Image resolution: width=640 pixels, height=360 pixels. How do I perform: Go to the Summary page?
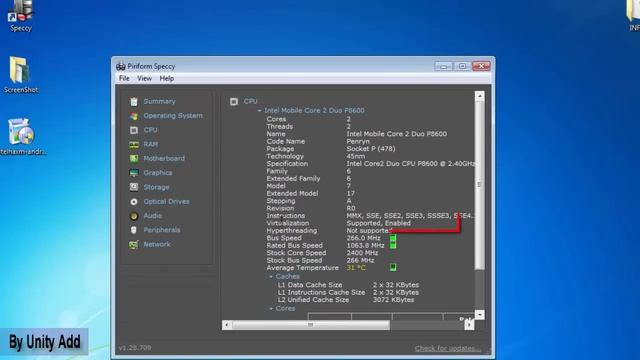coord(159,101)
